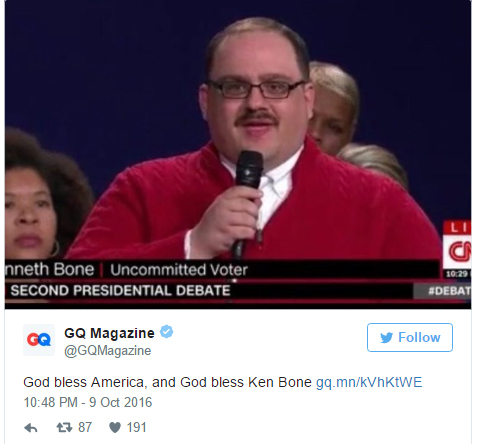Viewport: 484px width, 444px height.
Task: Click the #DEBATE hashtag overlay
Action: pyautogui.click(x=449, y=291)
